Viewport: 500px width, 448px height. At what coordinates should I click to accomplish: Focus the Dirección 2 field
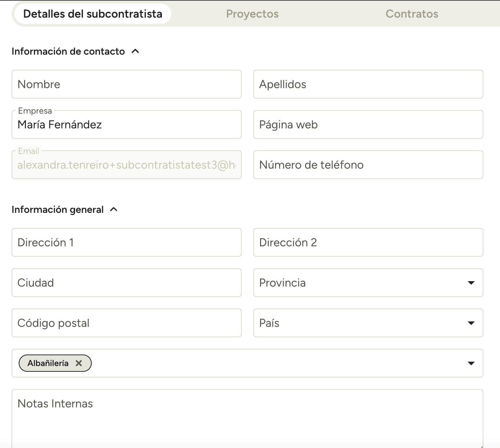tap(368, 242)
